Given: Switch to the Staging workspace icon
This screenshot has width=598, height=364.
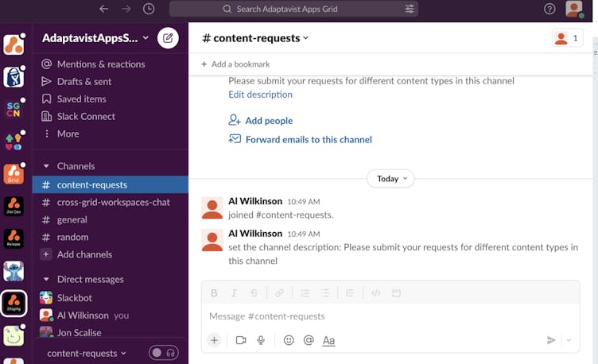Looking at the screenshot, I should pyautogui.click(x=14, y=303).
